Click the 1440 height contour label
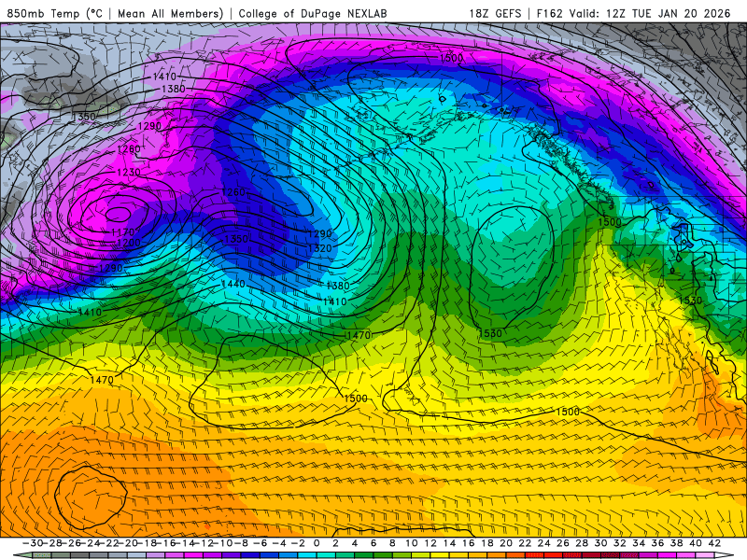 tap(233, 284)
